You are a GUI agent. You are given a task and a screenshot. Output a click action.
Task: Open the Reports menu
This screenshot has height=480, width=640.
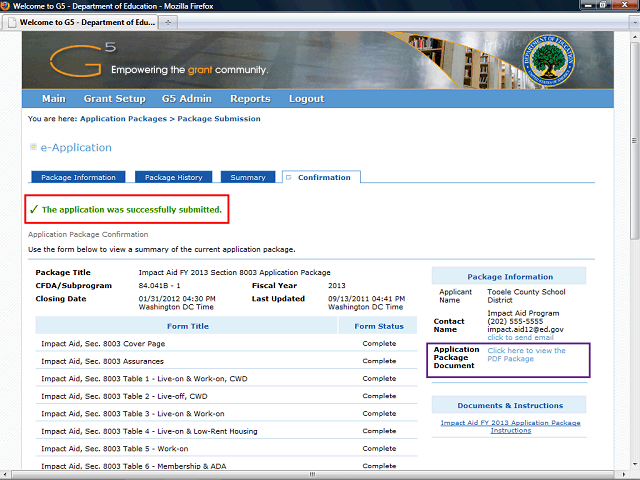point(250,99)
